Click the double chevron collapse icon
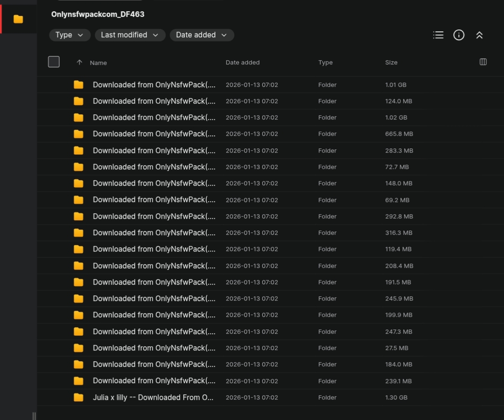 [479, 35]
